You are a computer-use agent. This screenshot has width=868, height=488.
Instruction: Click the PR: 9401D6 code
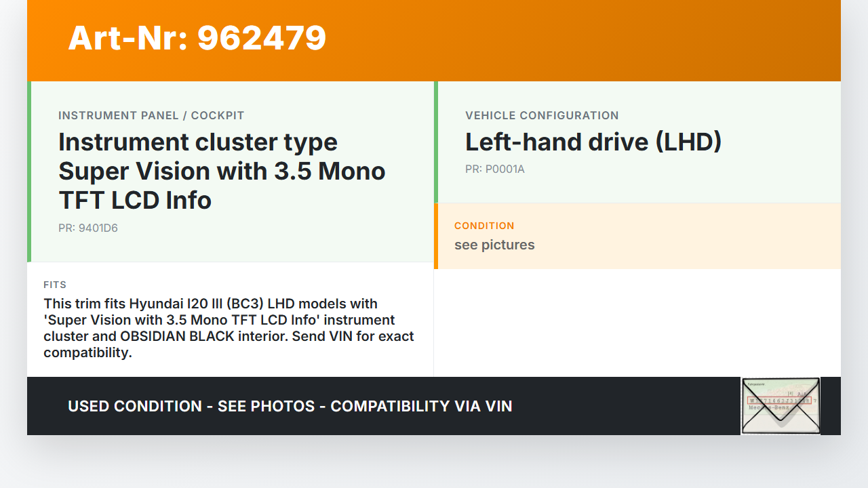click(x=88, y=228)
